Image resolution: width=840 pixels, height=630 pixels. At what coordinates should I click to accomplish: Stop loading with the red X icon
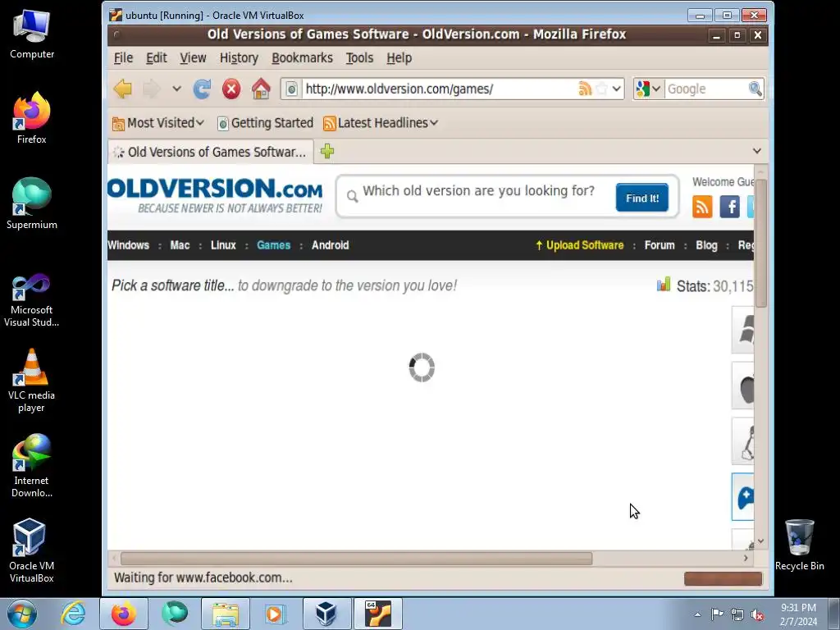point(231,89)
